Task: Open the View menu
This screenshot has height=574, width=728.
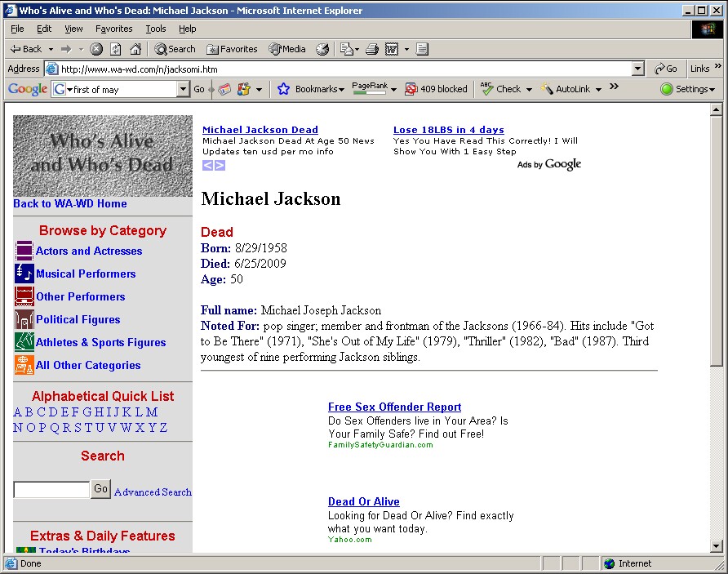Action: pyautogui.click(x=73, y=29)
